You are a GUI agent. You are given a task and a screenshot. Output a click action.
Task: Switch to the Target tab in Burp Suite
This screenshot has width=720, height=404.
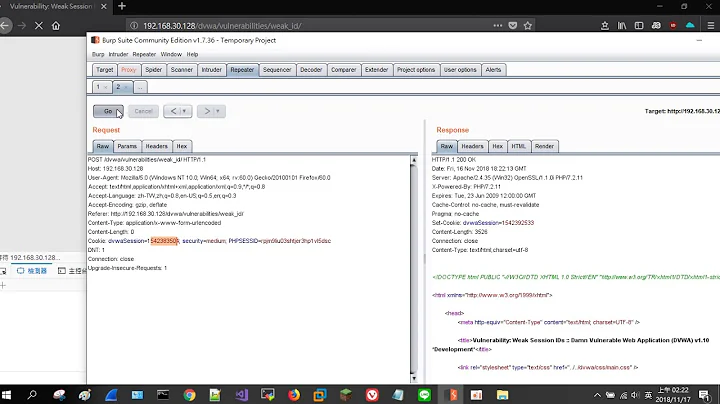[105, 70]
